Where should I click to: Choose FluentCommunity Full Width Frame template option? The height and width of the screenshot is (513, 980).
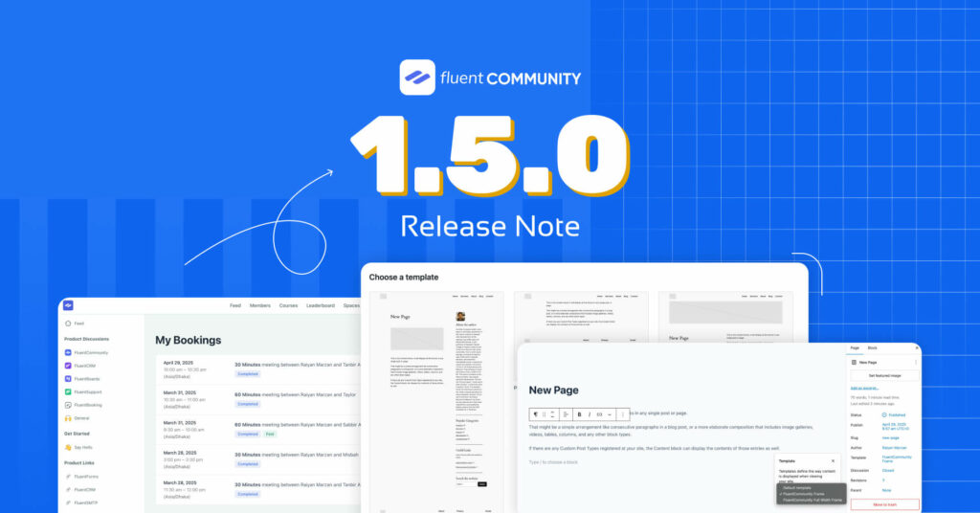point(812,500)
